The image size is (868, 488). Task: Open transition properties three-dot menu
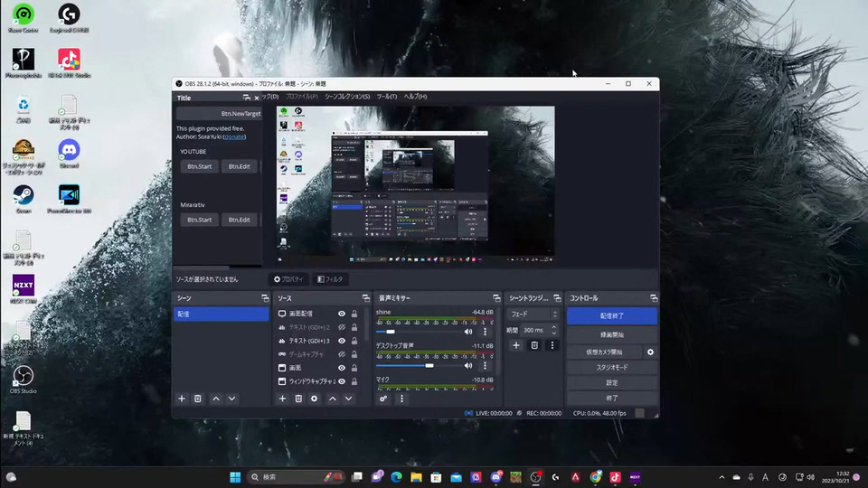coord(552,345)
